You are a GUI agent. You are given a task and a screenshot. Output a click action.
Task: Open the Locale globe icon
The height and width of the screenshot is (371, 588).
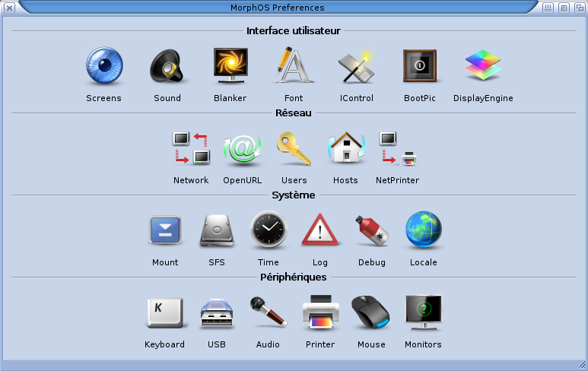[424, 230]
